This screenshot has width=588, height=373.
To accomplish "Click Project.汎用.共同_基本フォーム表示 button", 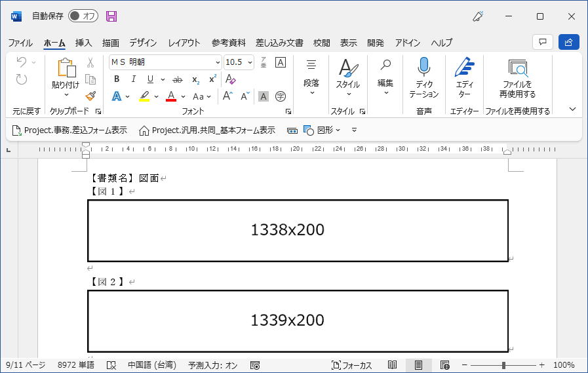I will [x=207, y=130].
